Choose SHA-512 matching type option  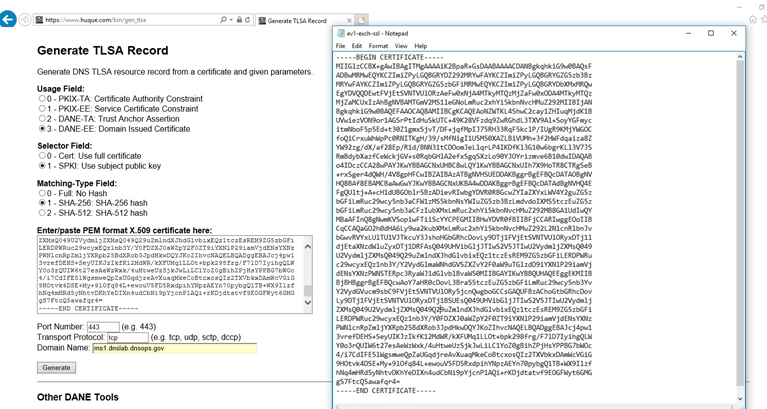point(43,212)
